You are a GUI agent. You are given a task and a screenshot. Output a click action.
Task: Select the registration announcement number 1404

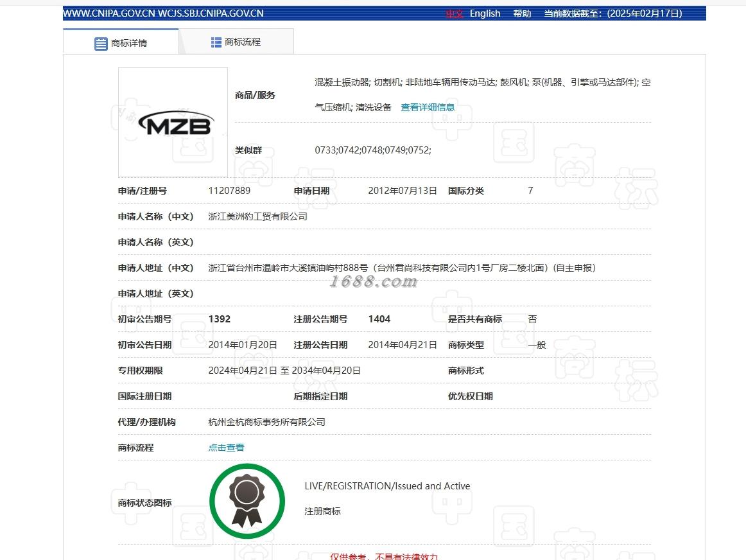point(379,319)
